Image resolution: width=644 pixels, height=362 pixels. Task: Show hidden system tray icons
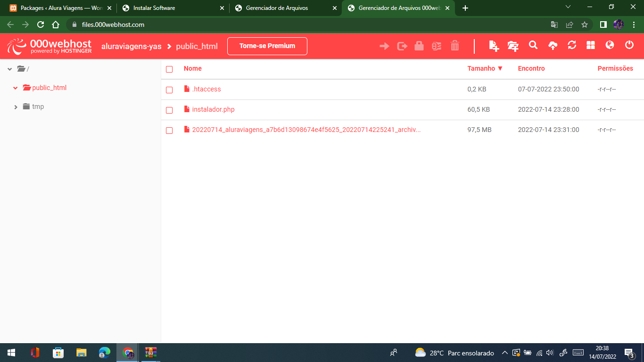point(504,353)
